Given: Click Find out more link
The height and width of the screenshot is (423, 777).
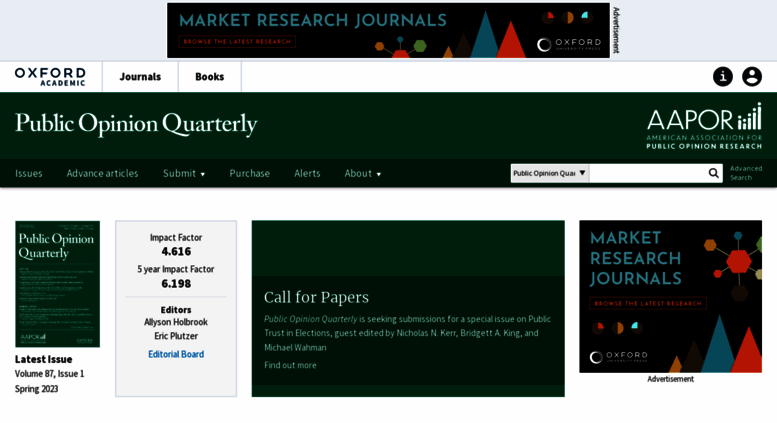Looking at the screenshot, I should pyautogui.click(x=290, y=365).
